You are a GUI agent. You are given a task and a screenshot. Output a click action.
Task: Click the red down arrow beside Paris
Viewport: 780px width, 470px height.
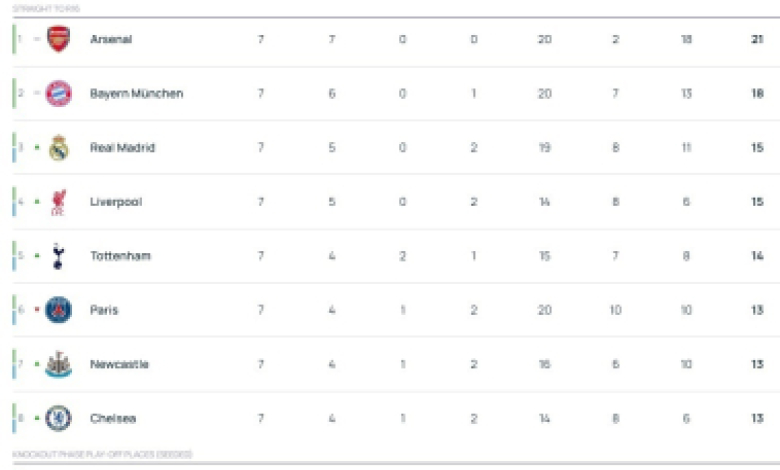pyautogui.click(x=37, y=310)
